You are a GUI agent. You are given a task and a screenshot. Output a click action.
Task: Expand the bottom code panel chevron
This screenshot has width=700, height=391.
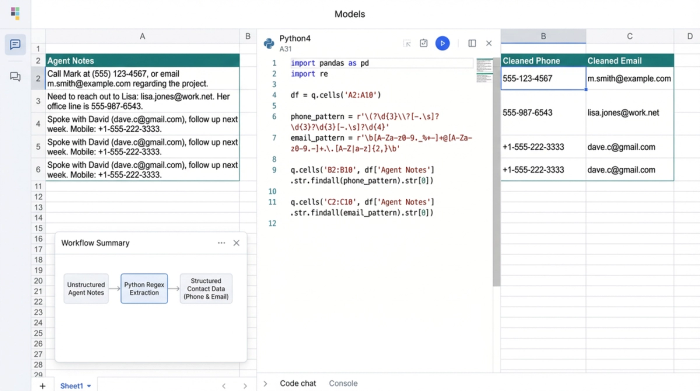[265, 383]
